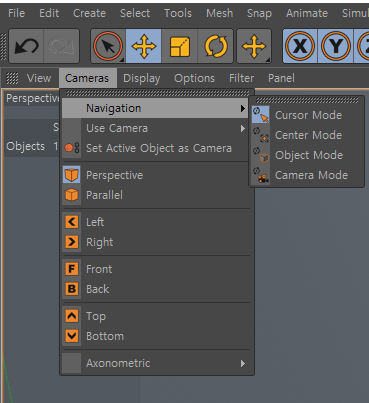
Task: Click the Left view arrow icon
Action: 72,222
